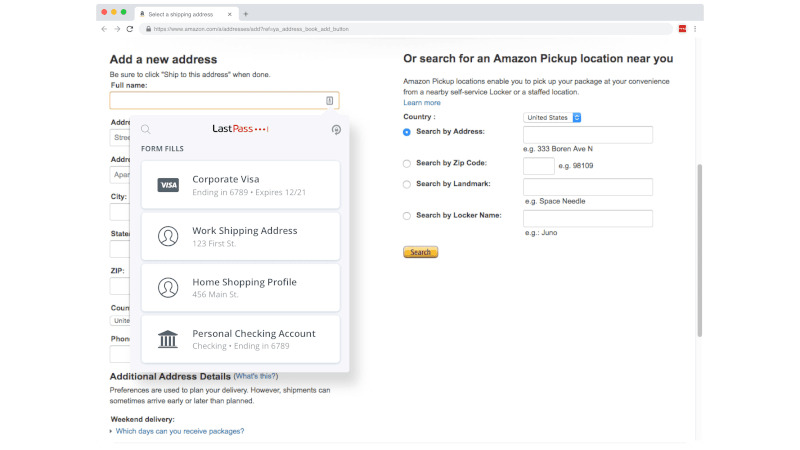This screenshot has width=800, height=450.
Task: Open the United States country dropdown
Action: (552, 117)
